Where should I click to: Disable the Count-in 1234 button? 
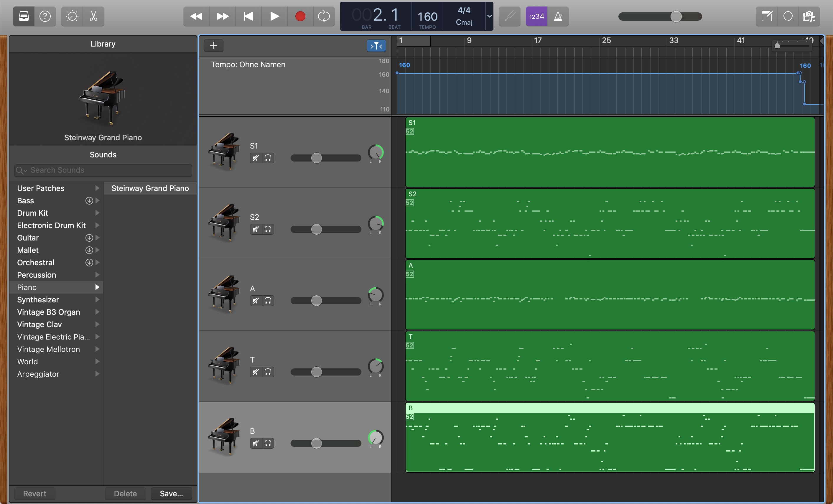coord(536,16)
